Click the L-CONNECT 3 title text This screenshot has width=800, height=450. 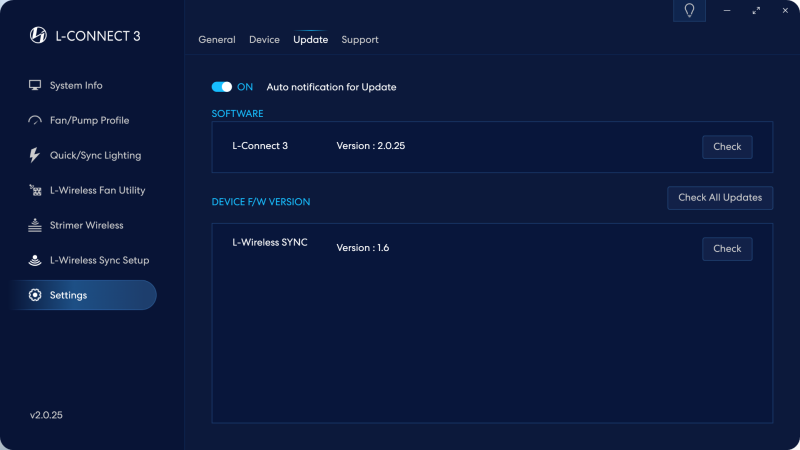[98, 36]
